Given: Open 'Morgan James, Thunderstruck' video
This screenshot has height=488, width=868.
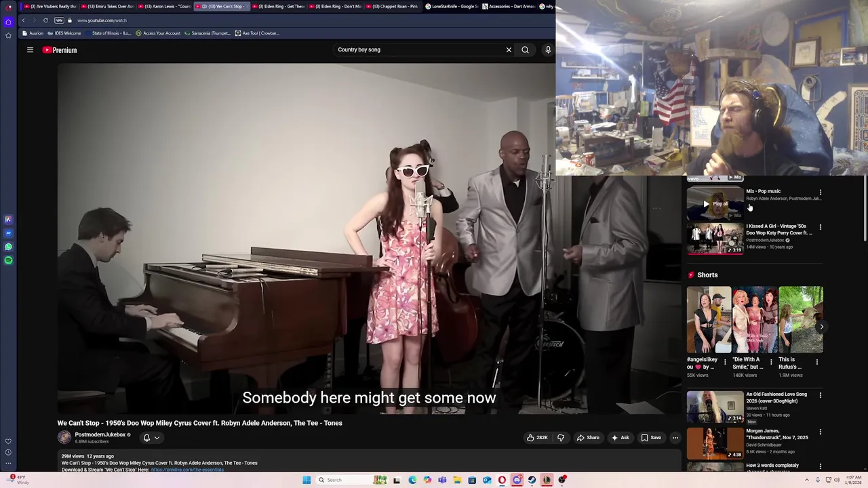Looking at the screenshot, I should (x=715, y=443).
